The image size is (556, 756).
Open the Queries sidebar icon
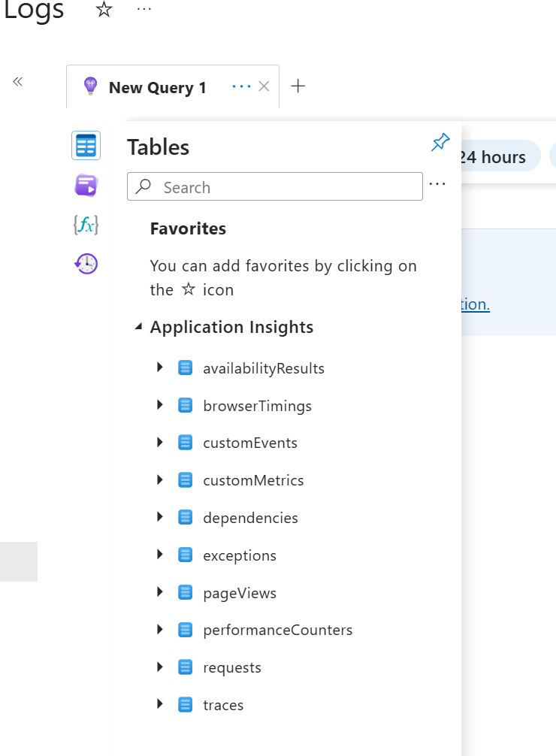pos(86,185)
